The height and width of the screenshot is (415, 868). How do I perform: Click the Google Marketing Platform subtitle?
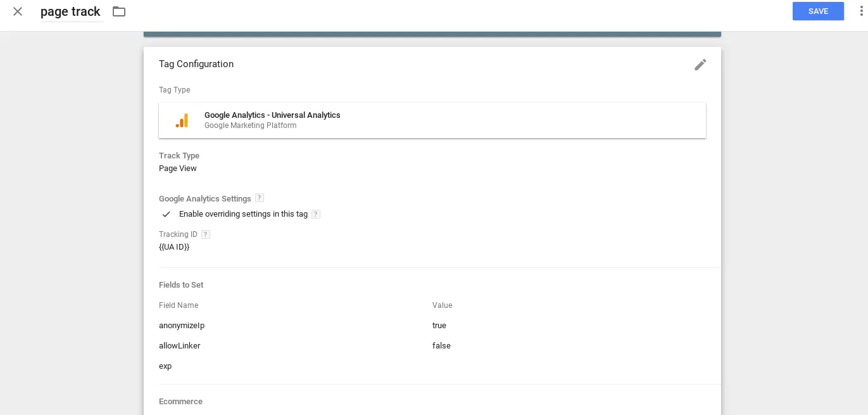coord(251,125)
